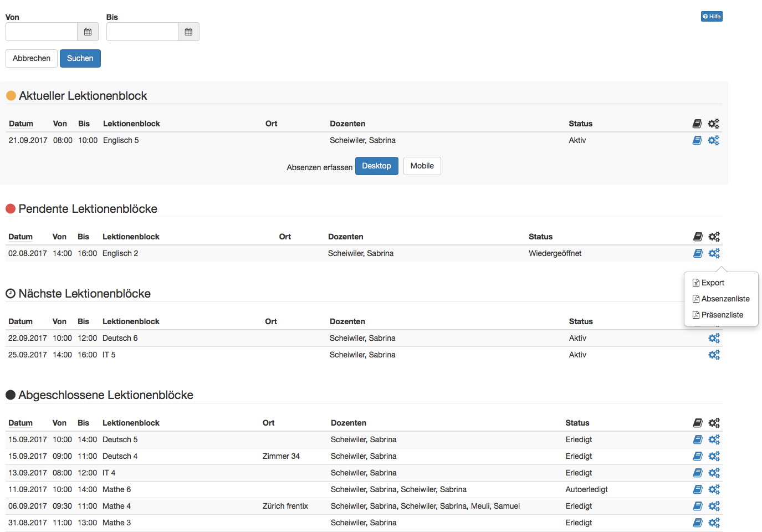Click book icon for Deutsch 5 row
762x532 pixels.
[698, 439]
